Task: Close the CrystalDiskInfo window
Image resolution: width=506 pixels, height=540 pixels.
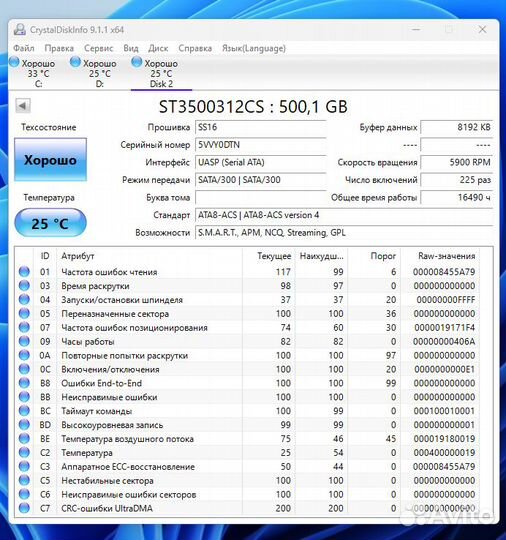Action: coord(482,30)
